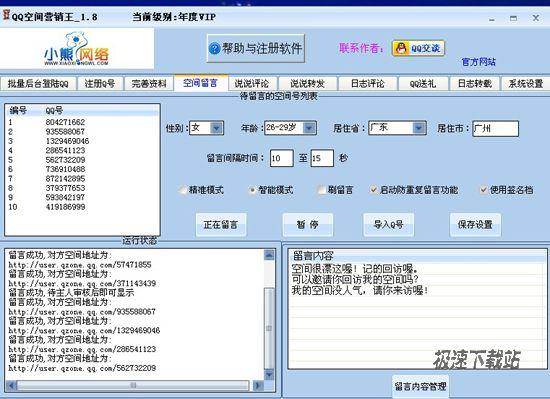Switch to 系统设置 tab
The height and width of the screenshot is (399, 550).
point(525,83)
